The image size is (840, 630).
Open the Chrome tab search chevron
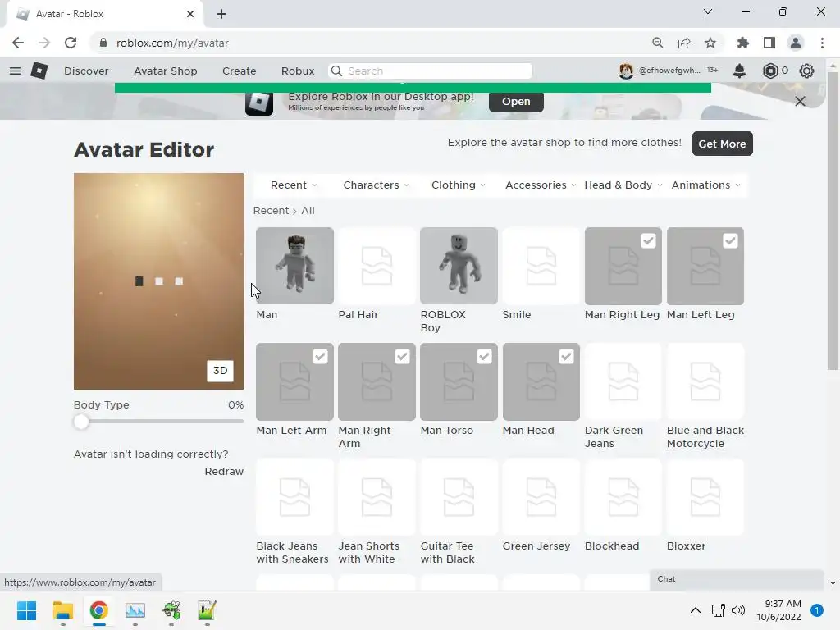(708, 11)
